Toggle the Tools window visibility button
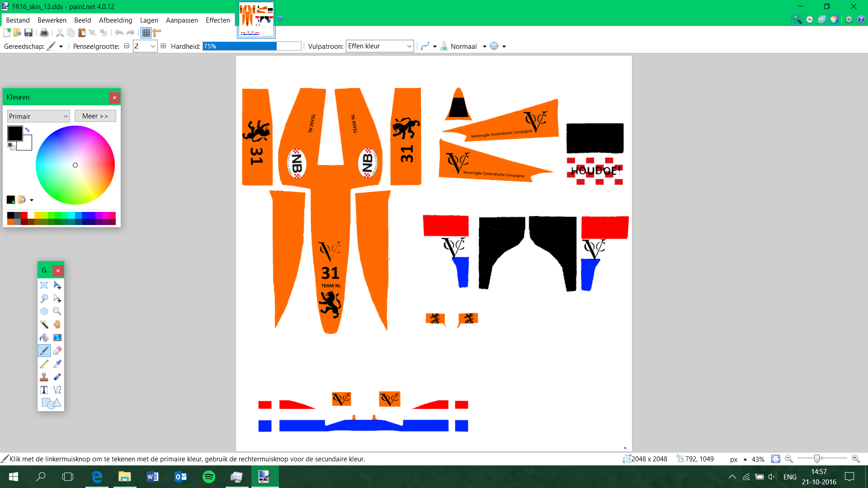 pos(797,19)
